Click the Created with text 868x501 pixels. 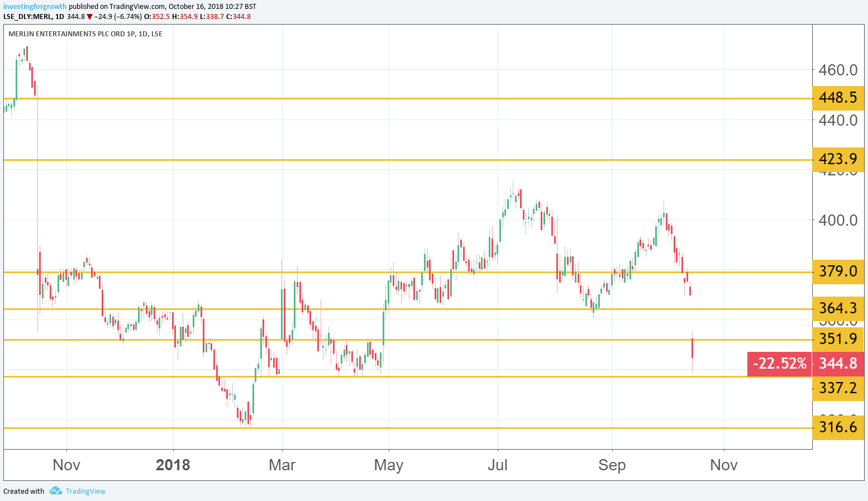(23, 492)
